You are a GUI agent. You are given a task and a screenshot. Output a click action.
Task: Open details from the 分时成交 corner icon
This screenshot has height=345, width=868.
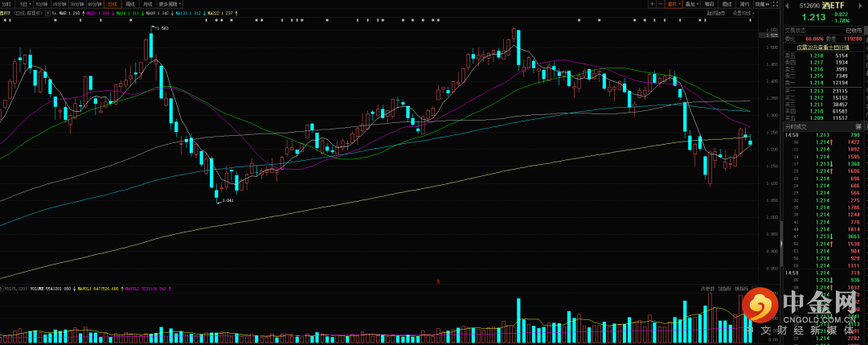pos(858,127)
